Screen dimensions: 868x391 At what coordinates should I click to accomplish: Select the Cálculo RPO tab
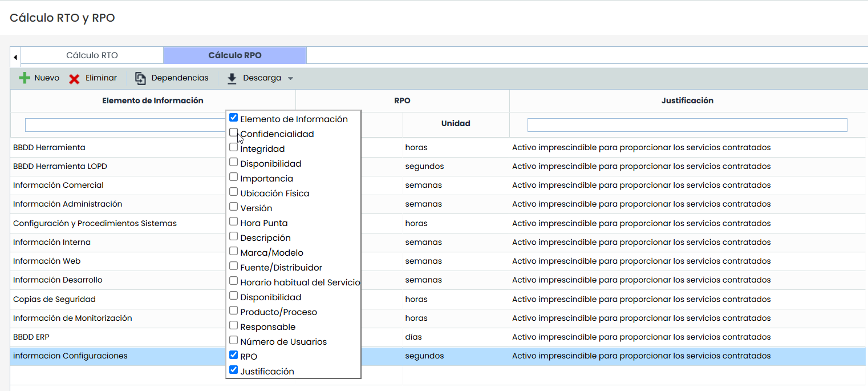(234, 55)
